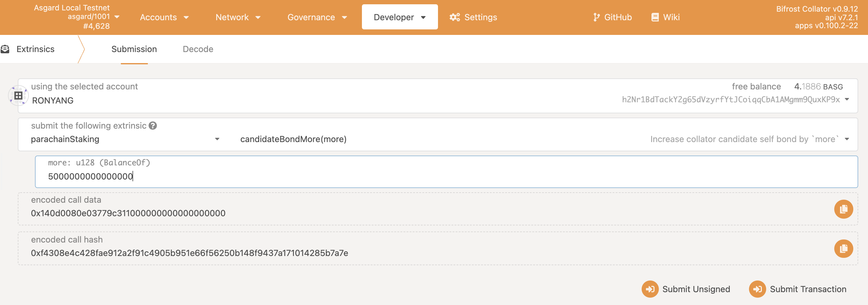Screen dimensions: 868x305
Task: Click the Governance menu caret
Action: click(x=344, y=17)
